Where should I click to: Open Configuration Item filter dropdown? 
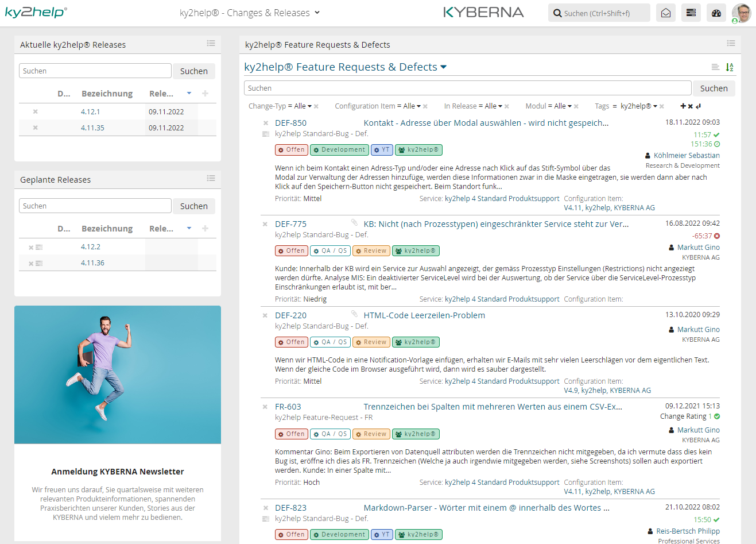tap(418, 106)
